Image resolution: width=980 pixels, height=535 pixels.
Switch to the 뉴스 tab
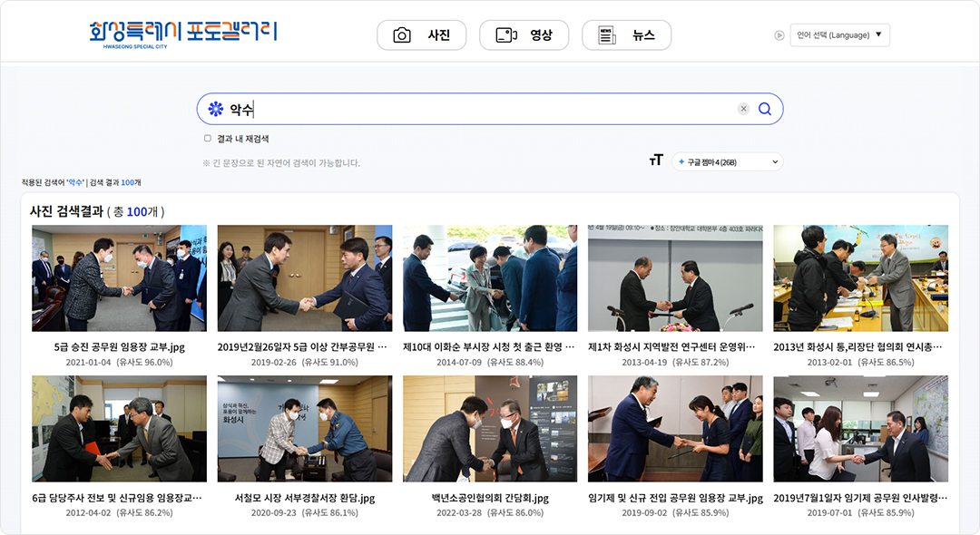point(626,35)
